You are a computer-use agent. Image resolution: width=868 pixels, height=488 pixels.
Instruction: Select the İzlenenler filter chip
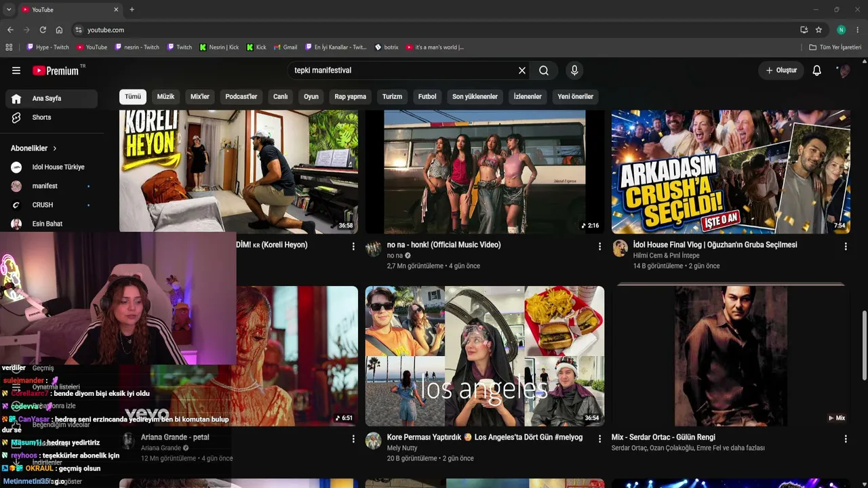528,97
